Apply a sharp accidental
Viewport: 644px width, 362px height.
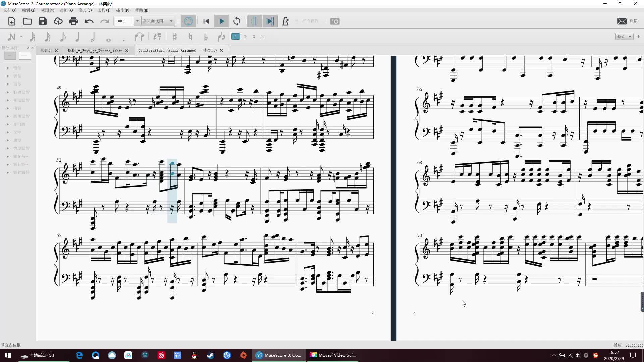pyautogui.click(x=175, y=37)
